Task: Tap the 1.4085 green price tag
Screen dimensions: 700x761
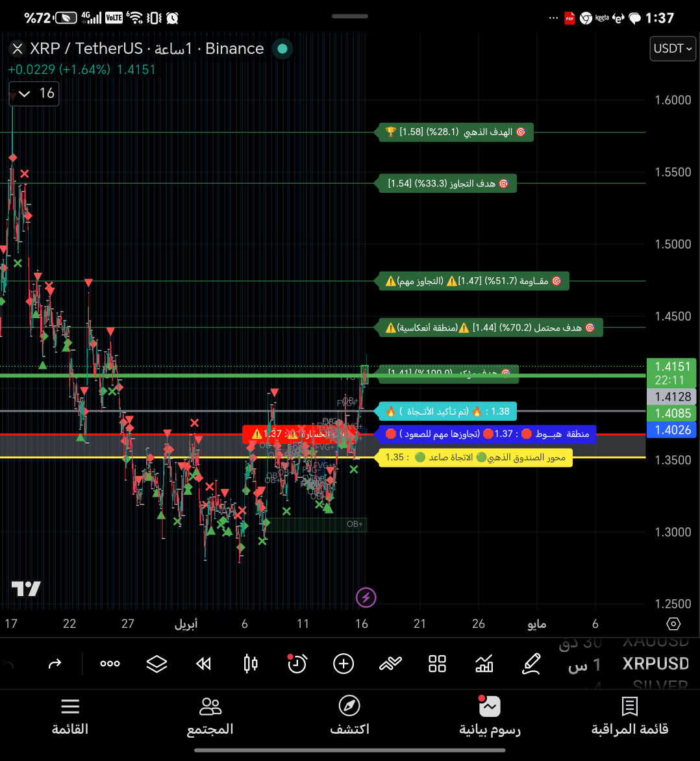Action: [x=672, y=413]
